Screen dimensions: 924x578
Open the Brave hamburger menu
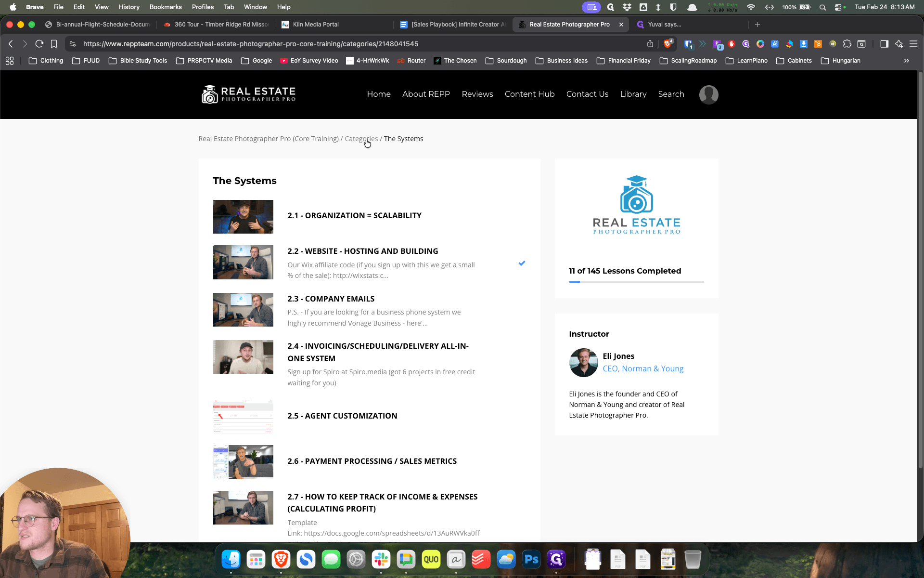click(913, 44)
